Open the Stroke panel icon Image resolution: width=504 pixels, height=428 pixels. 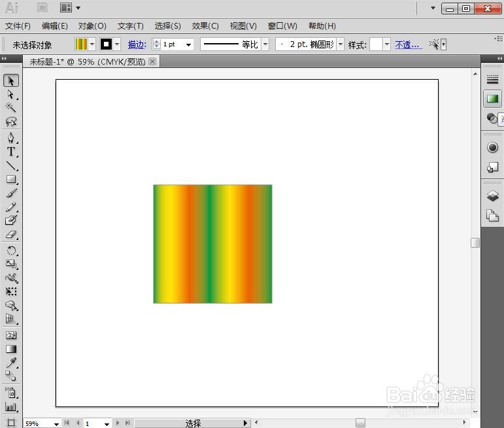[x=492, y=79]
